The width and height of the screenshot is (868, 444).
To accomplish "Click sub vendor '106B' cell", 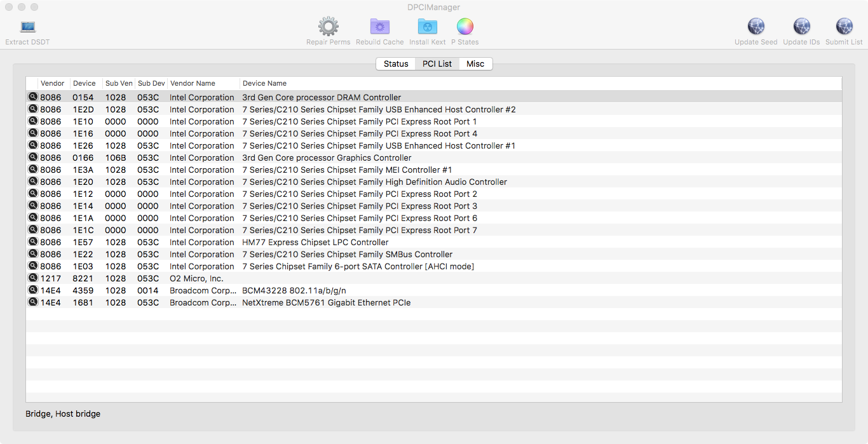I will (x=116, y=158).
